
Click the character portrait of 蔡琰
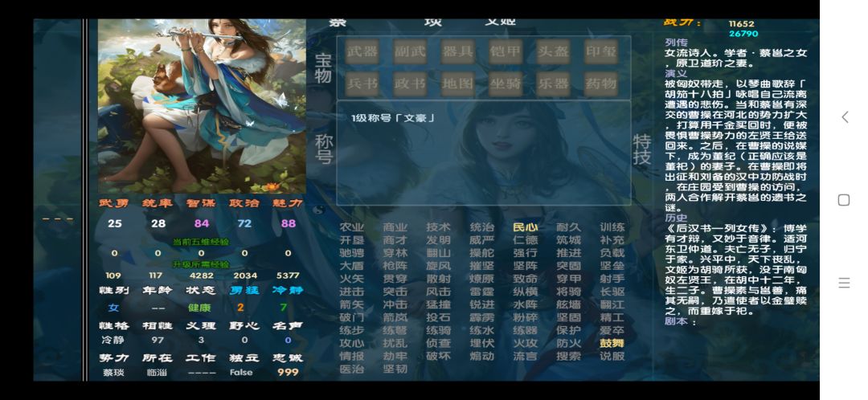(x=202, y=106)
